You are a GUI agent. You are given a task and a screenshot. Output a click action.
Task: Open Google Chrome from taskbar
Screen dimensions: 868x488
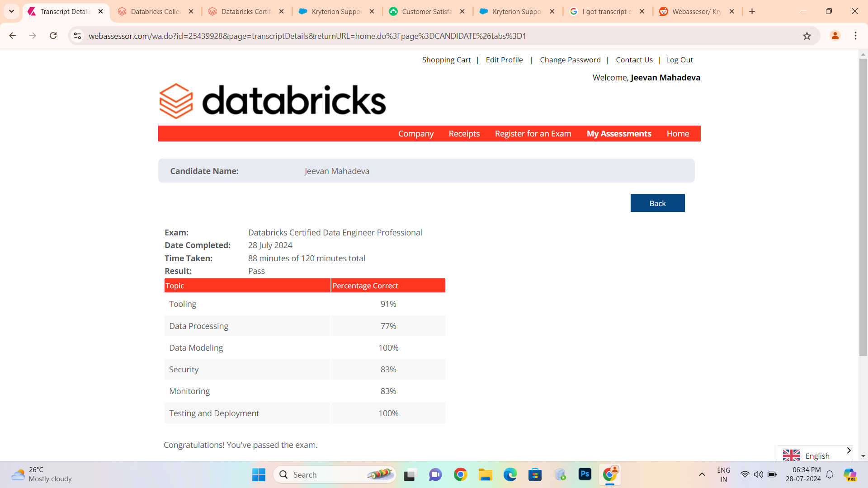tap(460, 474)
